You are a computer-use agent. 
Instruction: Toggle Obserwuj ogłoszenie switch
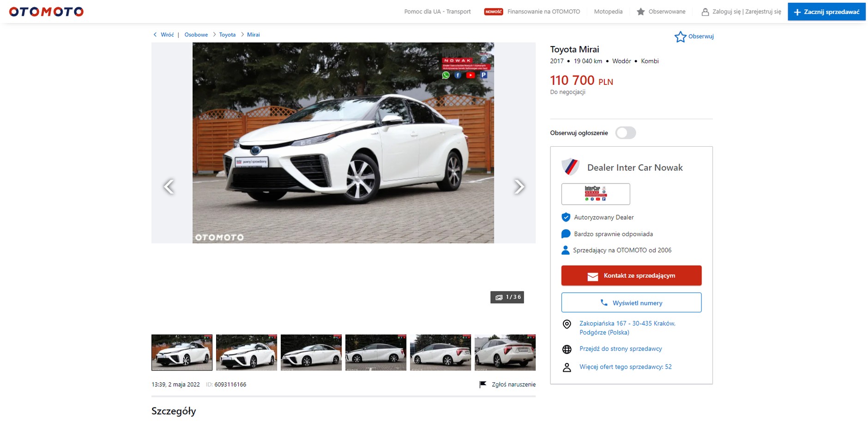click(x=626, y=133)
